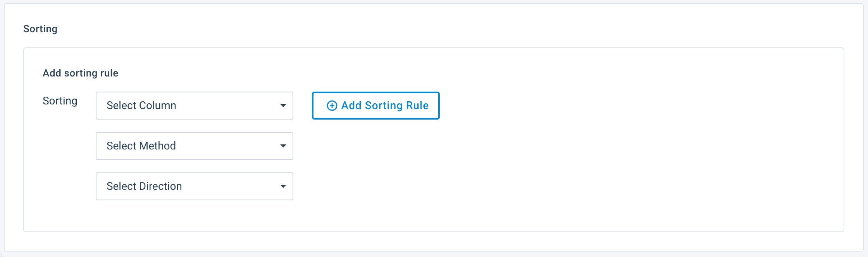Click the 'Add sorting rule' subheading
This screenshot has height=257, width=868.
(80, 73)
